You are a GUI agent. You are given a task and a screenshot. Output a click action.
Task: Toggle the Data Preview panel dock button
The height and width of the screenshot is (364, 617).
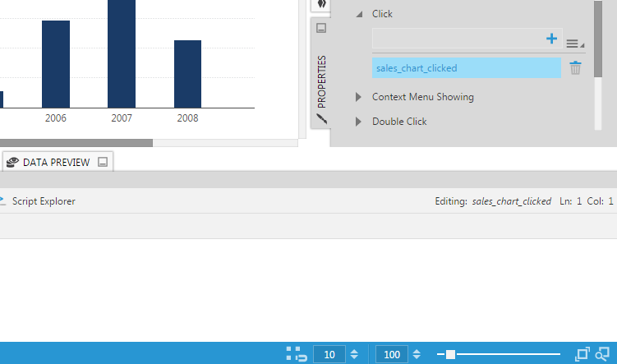(x=103, y=163)
